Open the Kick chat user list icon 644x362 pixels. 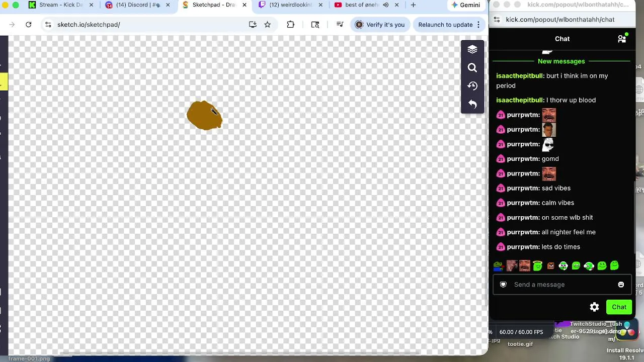pyautogui.click(x=622, y=39)
